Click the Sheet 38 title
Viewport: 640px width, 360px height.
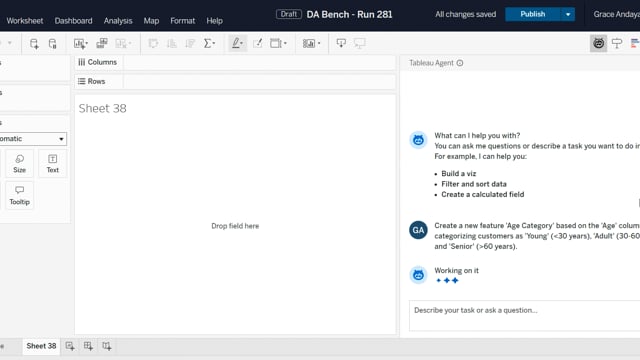(102, 108)
